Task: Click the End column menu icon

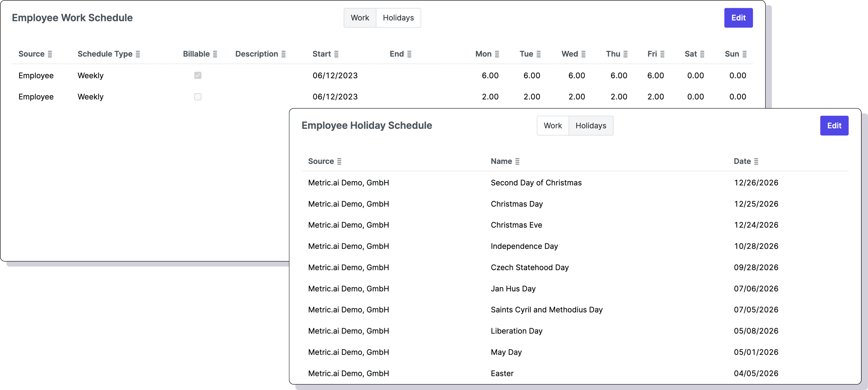Action: click(409, 54)
